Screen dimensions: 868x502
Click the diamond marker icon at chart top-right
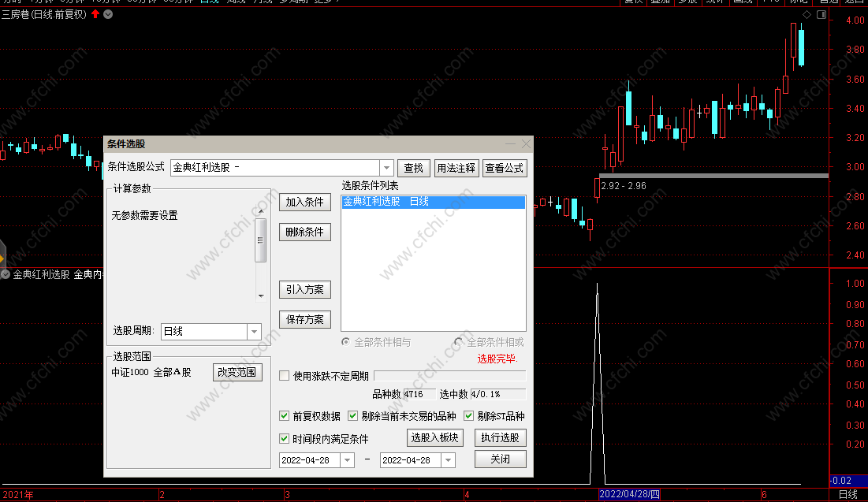(807, 15)
